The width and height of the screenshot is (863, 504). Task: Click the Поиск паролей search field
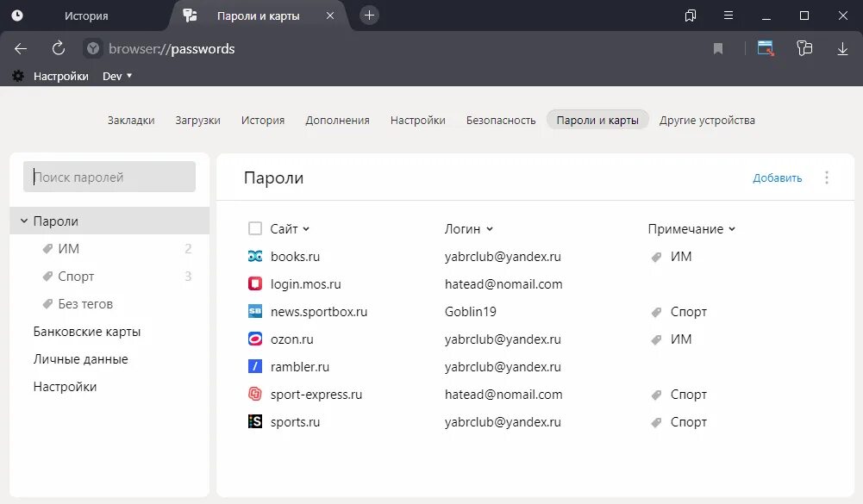109,177
